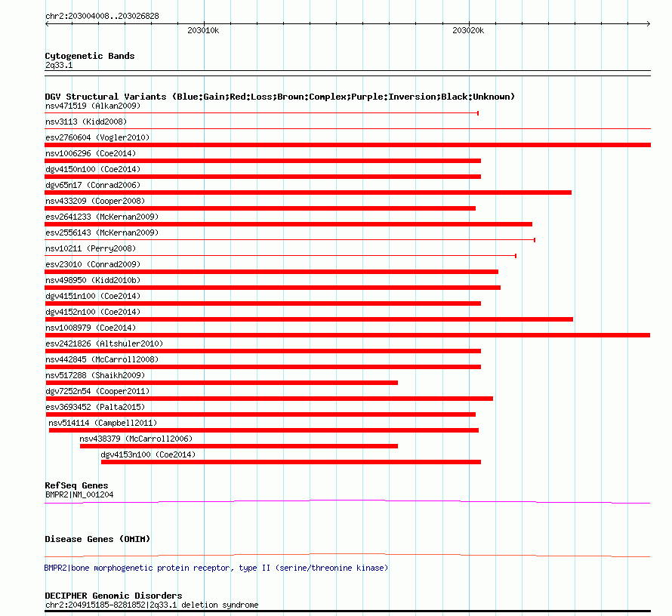Viewport: 672px width, 616px height.
Task: Click the chr2:203004008..203026828 coordinate label
Action: 102,17
